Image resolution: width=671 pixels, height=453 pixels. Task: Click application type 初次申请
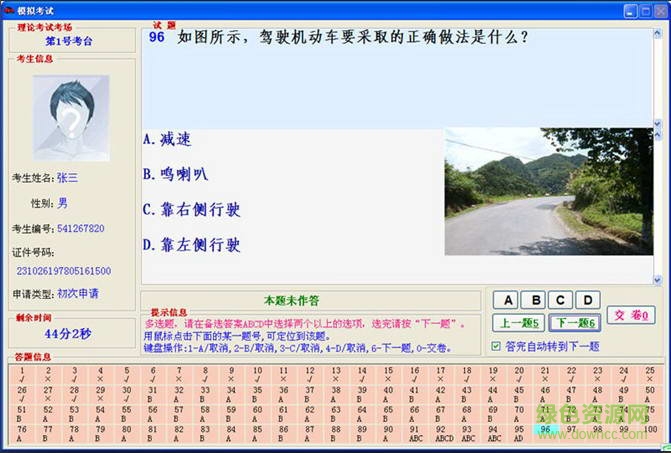pyautogui.click(x=77, y=293)
